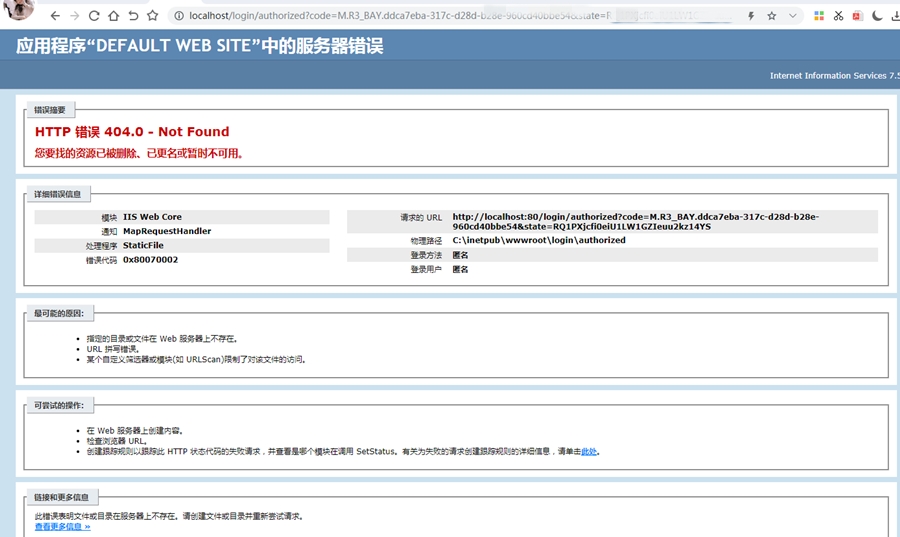
Task: Click the favorites star left of address bar
Action: [152, 16]
